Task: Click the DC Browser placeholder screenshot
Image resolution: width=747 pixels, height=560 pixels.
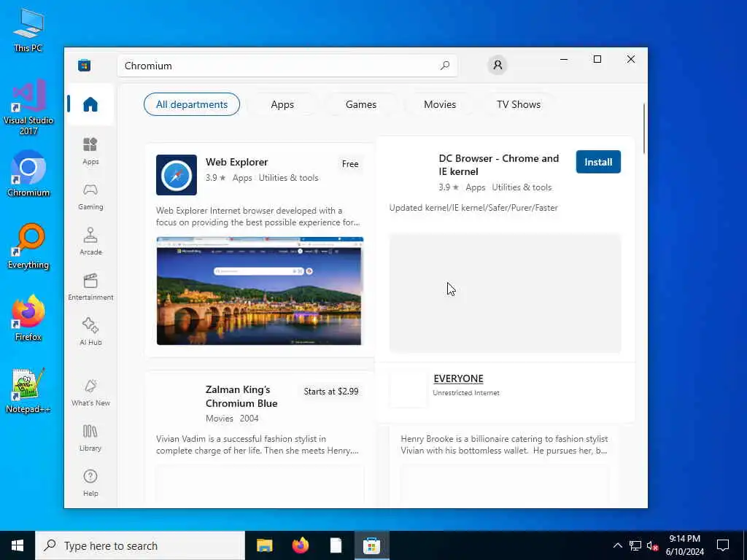Action: [x=505, y=293]
